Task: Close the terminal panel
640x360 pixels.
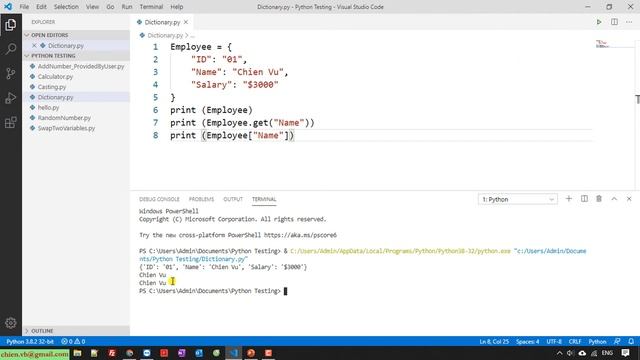Action: pos(629,199)
